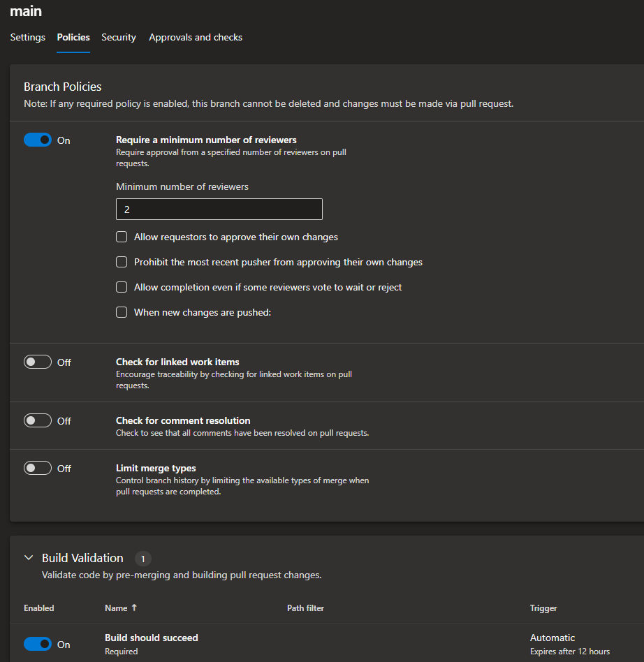Open the Settings tab
This screenshot has height=662, width=644.
[x=28, y=38]
